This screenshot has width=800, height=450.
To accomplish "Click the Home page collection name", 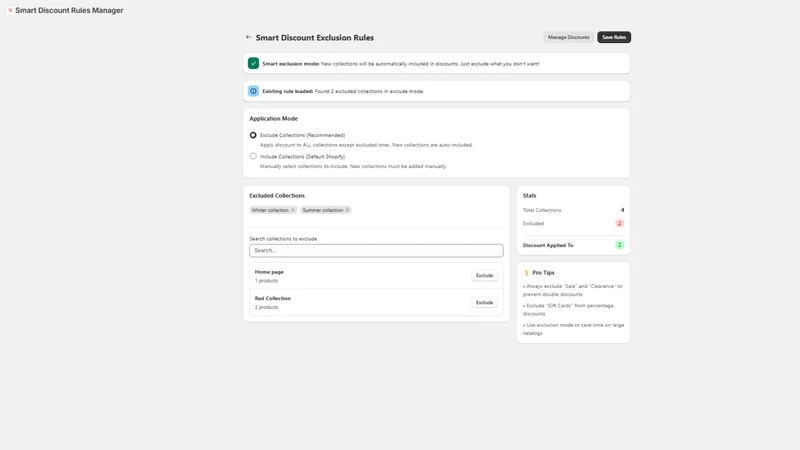I will click(269, 272).
